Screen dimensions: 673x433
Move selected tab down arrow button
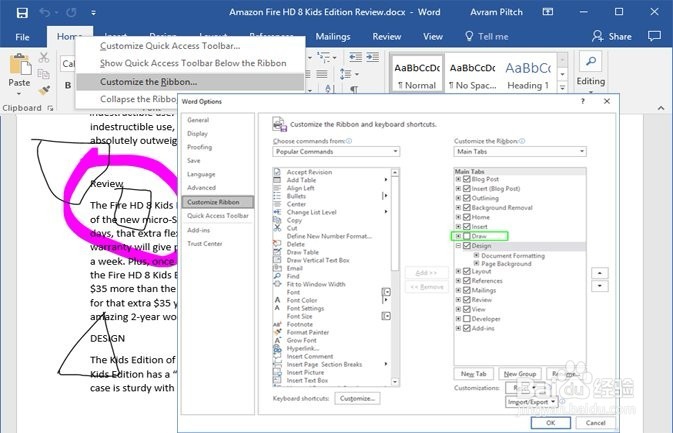(x=600, y=286)
